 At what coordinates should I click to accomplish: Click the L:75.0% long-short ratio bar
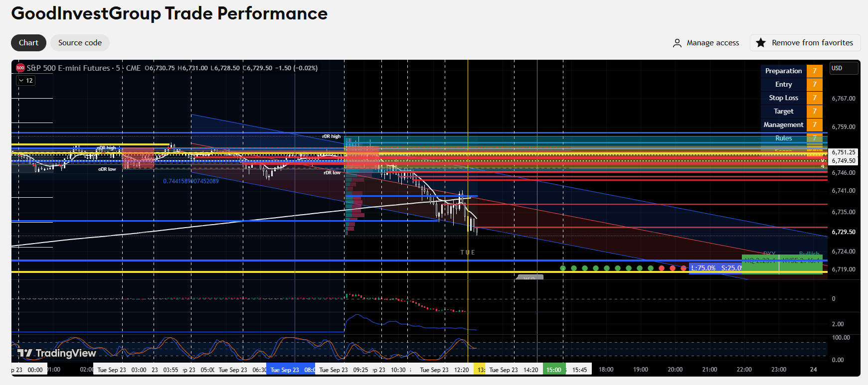tap(715, 268)
